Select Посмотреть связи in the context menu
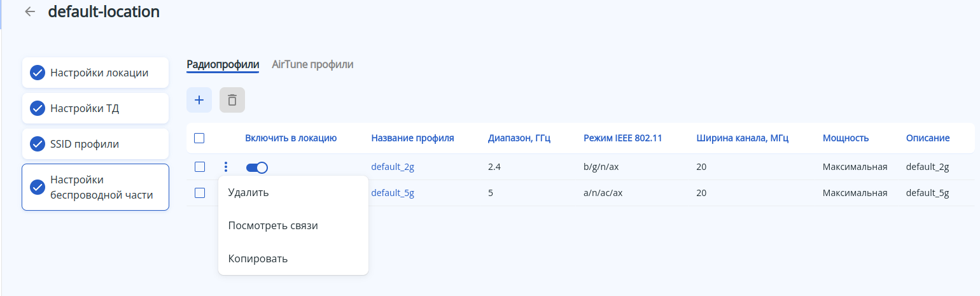 pyautogui.click(x=273, y=225)
